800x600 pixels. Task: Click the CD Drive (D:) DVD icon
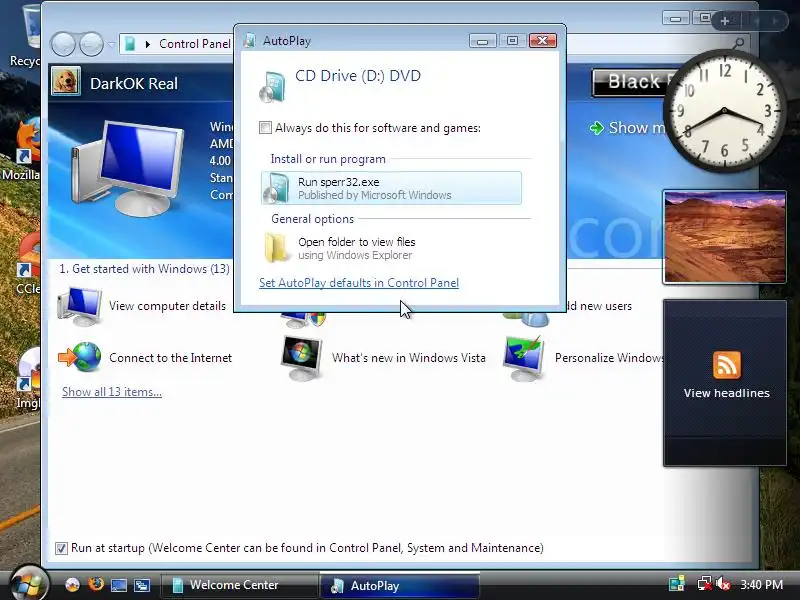click(x=272, y=87)
